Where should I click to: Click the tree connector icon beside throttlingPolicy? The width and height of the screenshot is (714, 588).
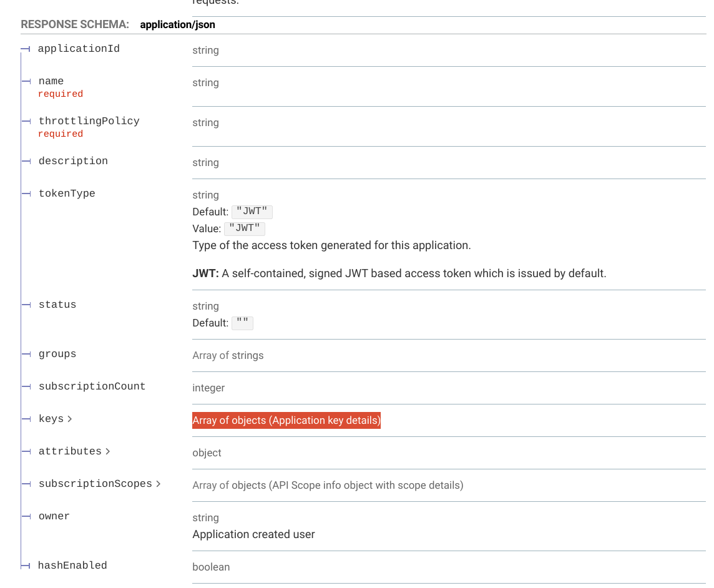pos(26,120)
